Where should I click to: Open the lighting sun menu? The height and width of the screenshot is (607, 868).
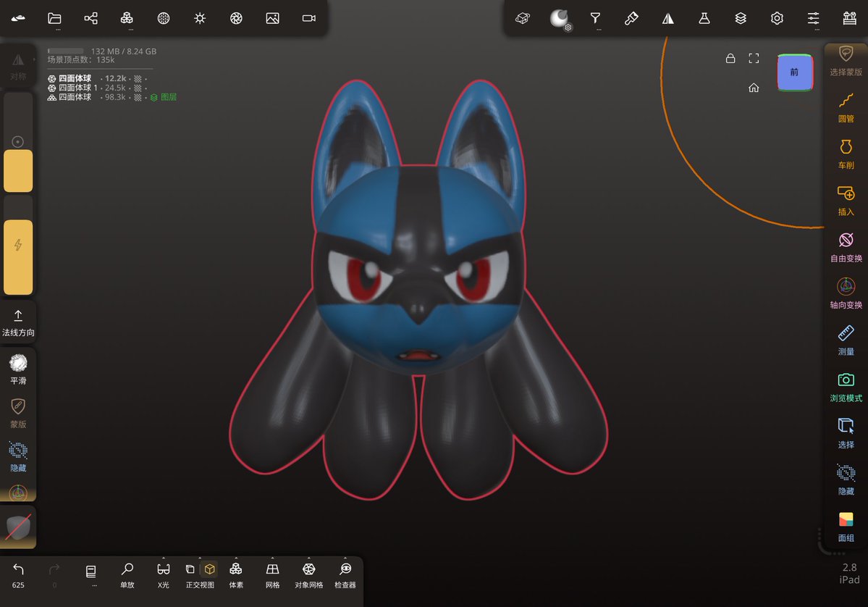(200, 18)
